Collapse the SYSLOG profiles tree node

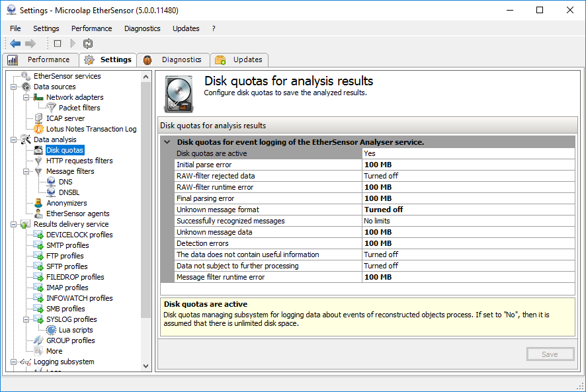point(26,319)
